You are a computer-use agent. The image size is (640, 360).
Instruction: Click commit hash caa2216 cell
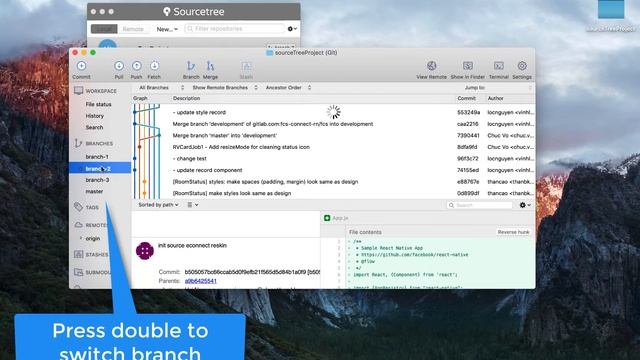click(x=468, y=124)
